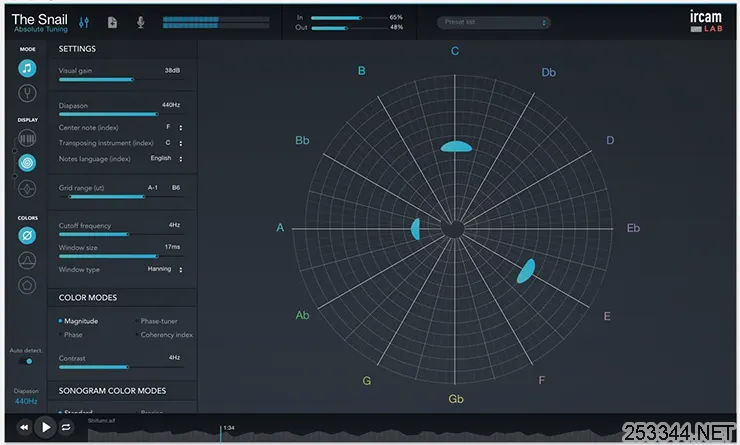Start playback with the play button
This screenshot has height=445, width=740.
[x=46, y=428]
